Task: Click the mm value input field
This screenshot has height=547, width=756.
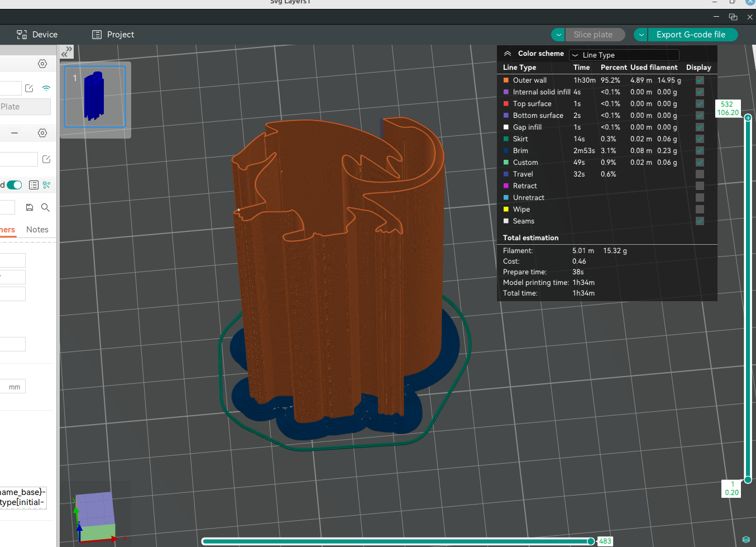Action: [x=13, y=387]
